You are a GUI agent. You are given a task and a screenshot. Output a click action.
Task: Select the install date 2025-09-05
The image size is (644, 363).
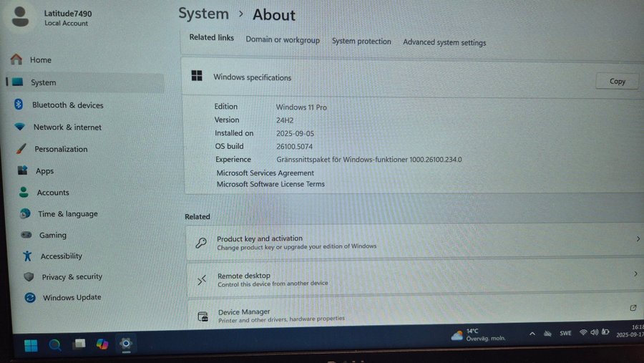click(x=295, y=134)
